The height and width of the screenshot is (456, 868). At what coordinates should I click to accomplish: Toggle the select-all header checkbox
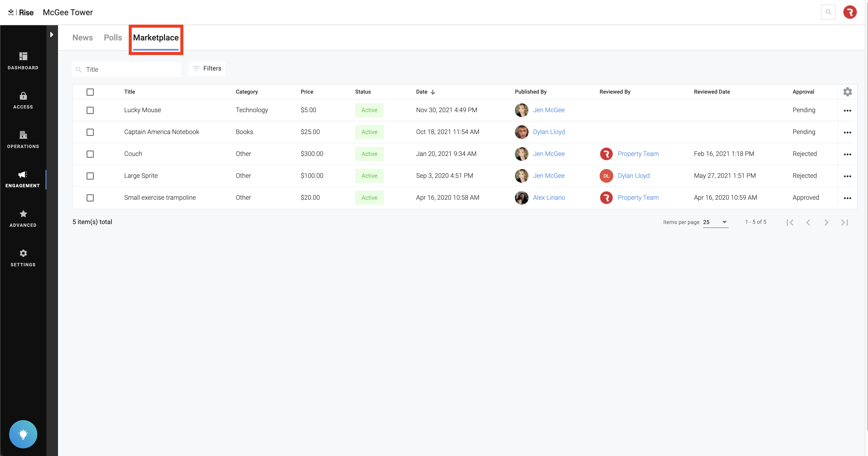tap(90, 92)
